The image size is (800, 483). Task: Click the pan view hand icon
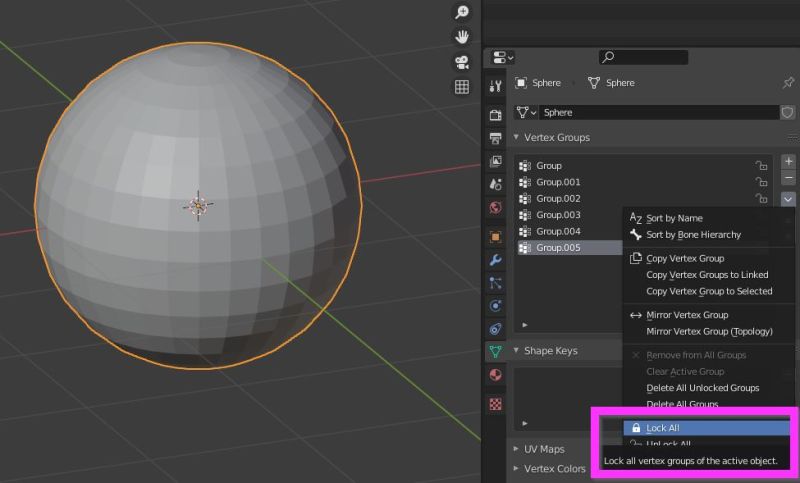pyautogui.click(x=462, y=37)
